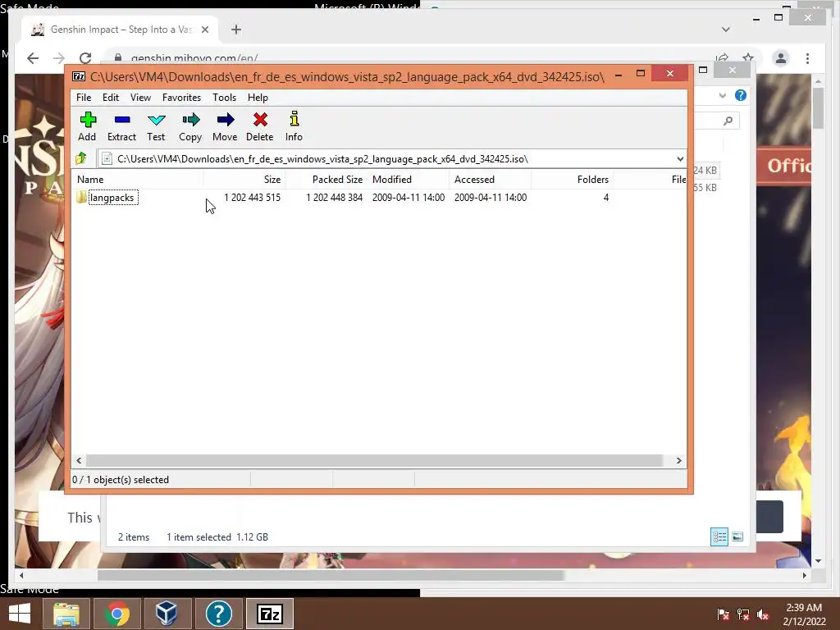Image resolution: width=840 pixels, height=630 pixels.
Task: Bookmark this page with the star icon
Action: click(748, 58)
